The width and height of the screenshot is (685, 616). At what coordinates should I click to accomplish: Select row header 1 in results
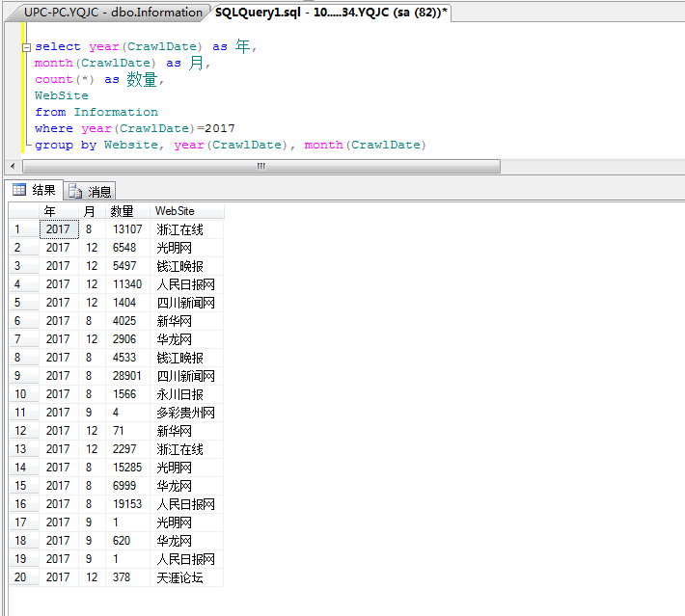point(24,229)
